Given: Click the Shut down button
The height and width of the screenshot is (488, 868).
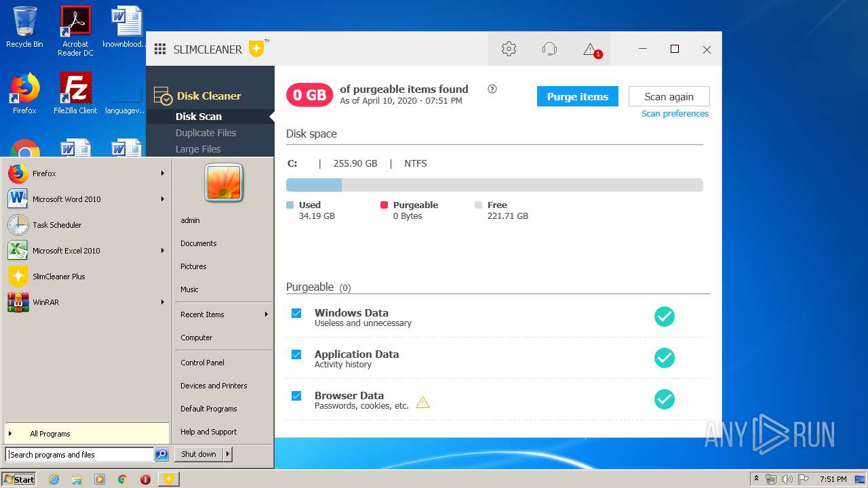Looking at the screenshot, I should (199, 454).
